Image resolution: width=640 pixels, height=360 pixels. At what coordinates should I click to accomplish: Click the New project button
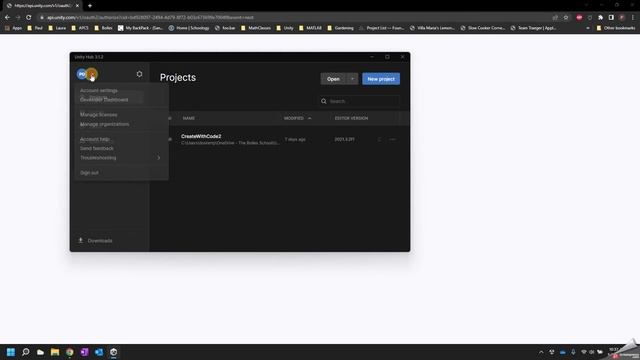click(381, 79)
